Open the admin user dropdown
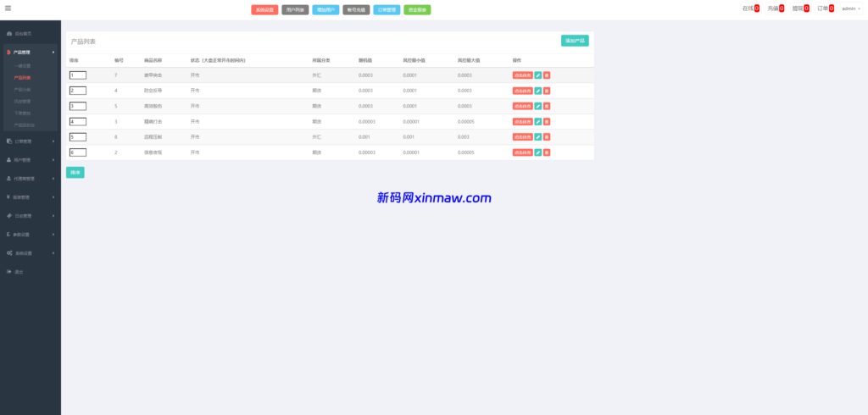The width and height of the screenshot is (868, 415). [851, 8]
